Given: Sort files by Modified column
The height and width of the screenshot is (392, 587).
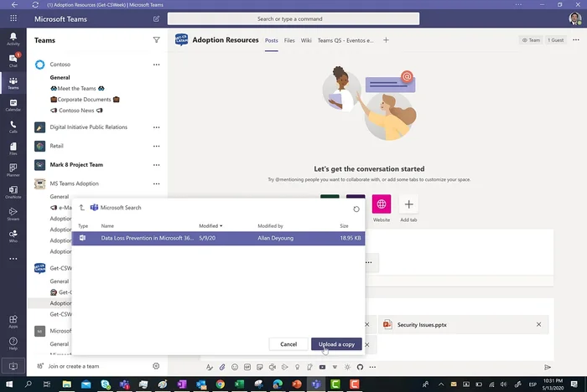Looking at the screenshot, I should click(x=210, y=225).
